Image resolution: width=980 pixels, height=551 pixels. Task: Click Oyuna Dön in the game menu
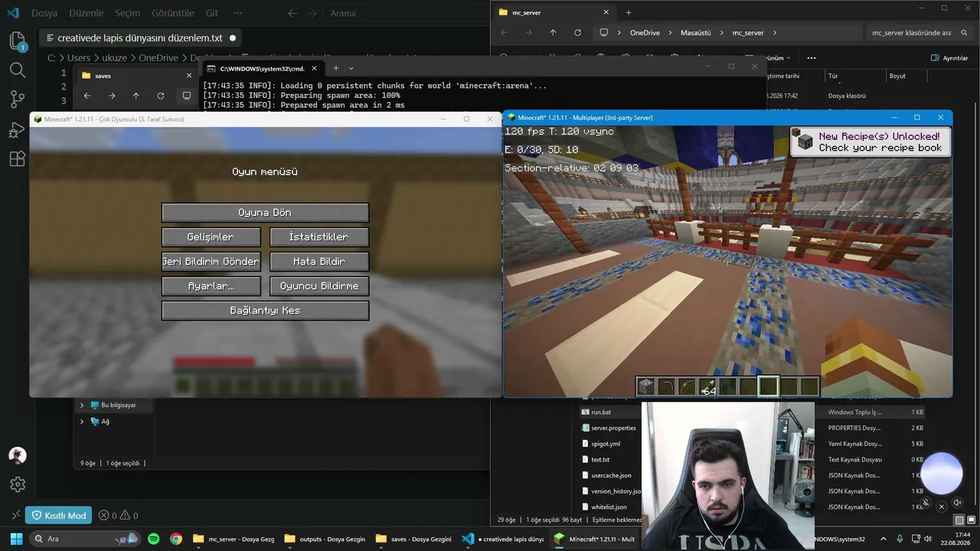click(265, 212)
